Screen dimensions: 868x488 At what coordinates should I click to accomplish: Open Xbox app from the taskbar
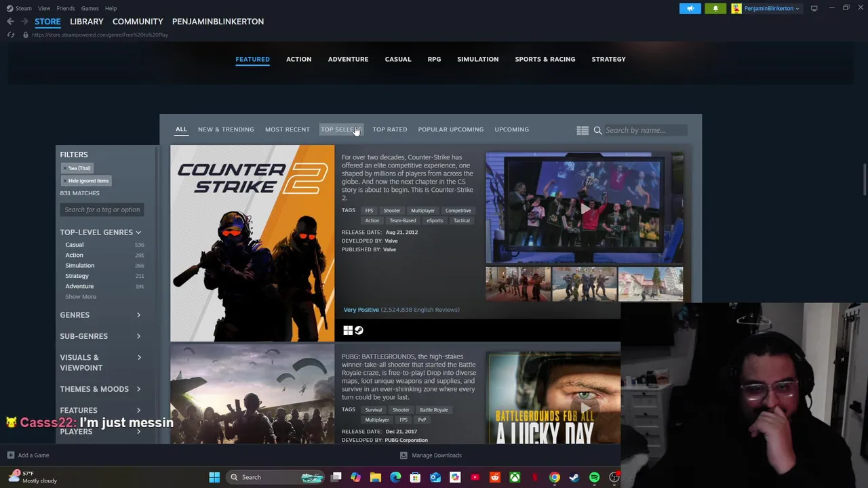click(515, 477)
